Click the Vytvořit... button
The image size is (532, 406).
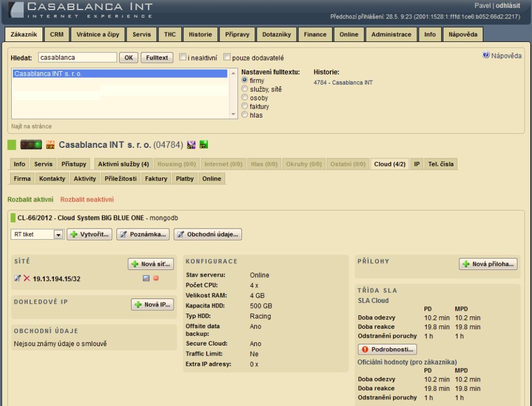coord(90,235)
